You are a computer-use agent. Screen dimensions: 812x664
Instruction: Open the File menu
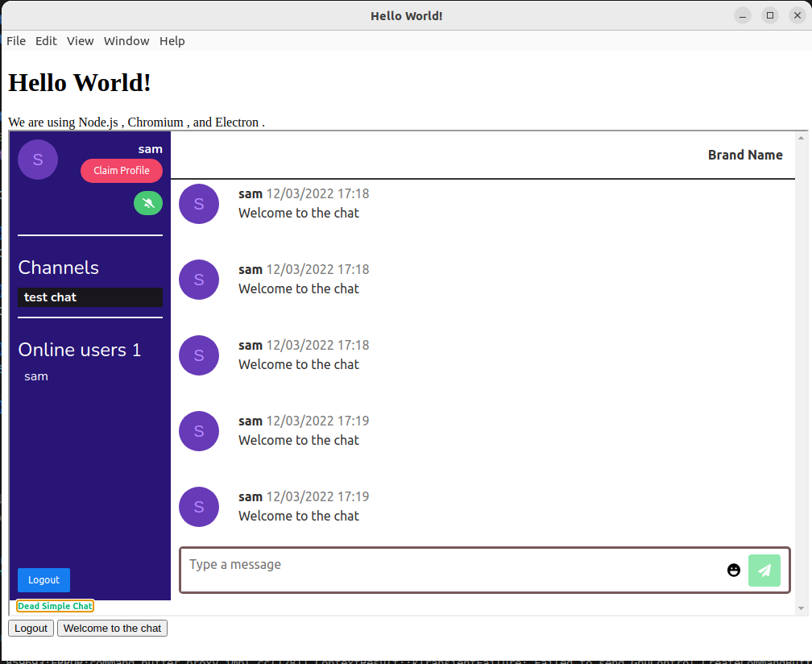(15, 41)
